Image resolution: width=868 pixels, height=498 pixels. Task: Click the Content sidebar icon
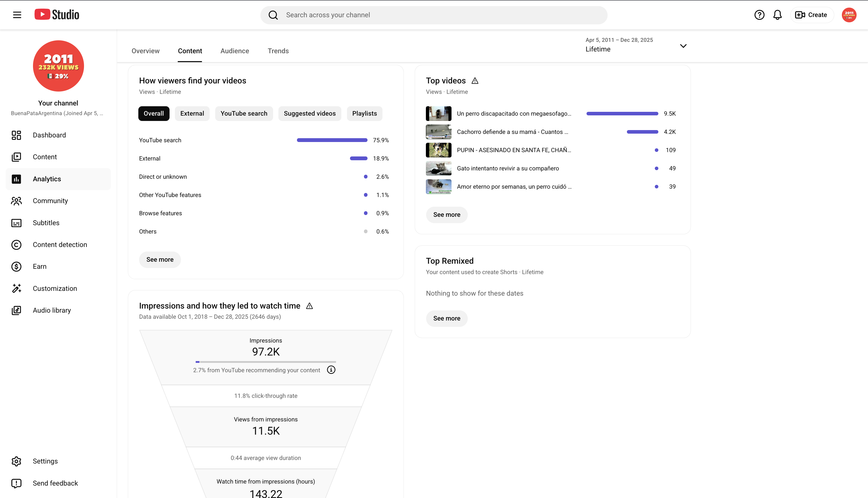coord(16,157)
